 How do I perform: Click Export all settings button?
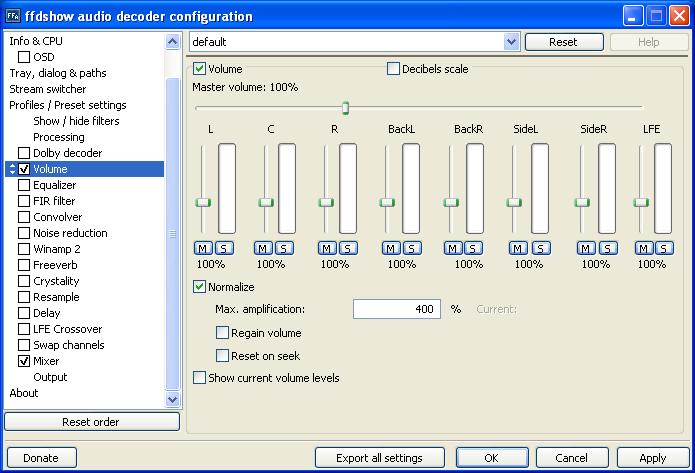(379, 457)
